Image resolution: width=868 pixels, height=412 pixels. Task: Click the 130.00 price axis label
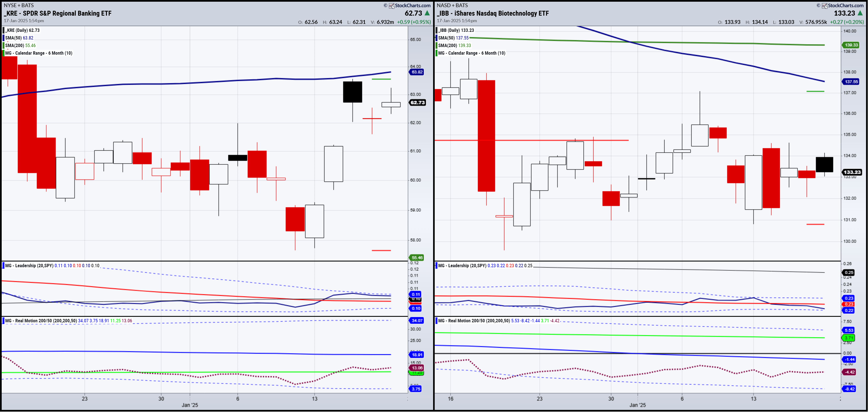pos(850,241)
